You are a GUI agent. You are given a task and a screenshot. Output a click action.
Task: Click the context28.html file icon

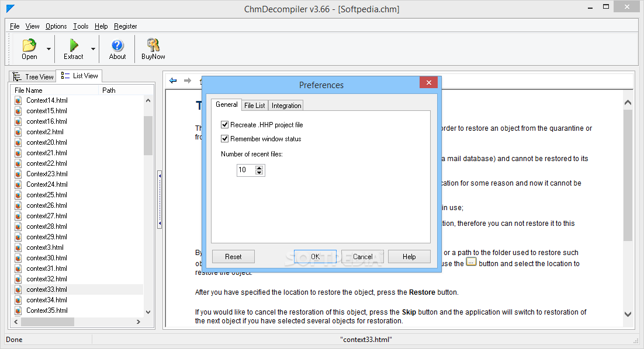pyautogui.click(x=18, y=227)
